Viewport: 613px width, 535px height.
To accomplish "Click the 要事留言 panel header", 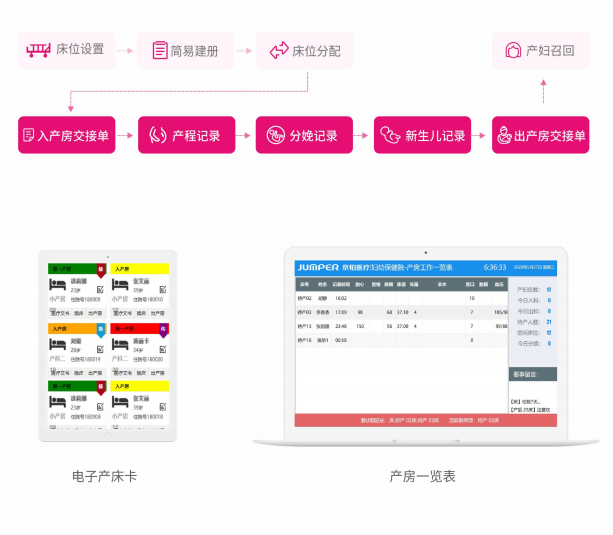I will pyautogui.click(x=533, y=374).
